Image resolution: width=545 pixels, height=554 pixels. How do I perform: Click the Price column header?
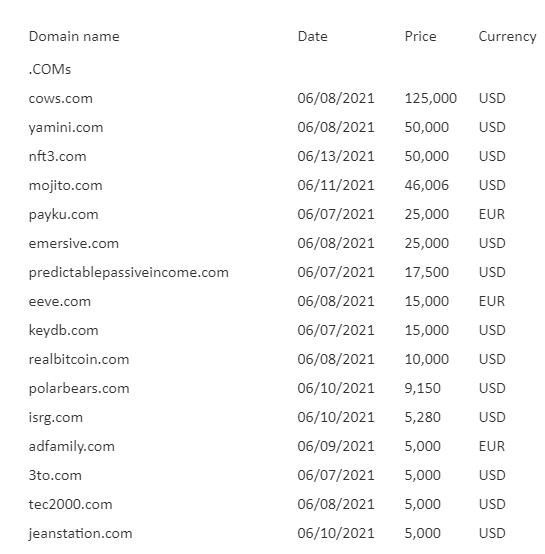[x=420, y=36]
